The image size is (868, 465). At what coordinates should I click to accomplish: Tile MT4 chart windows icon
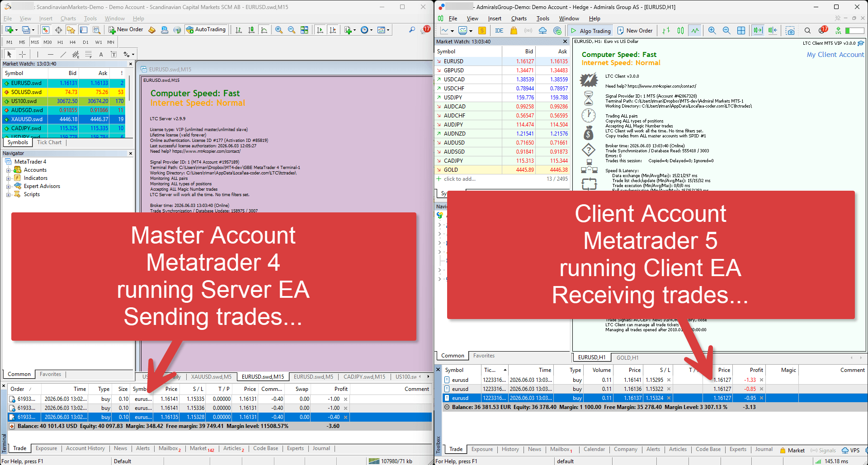click(x=304, y=30)
